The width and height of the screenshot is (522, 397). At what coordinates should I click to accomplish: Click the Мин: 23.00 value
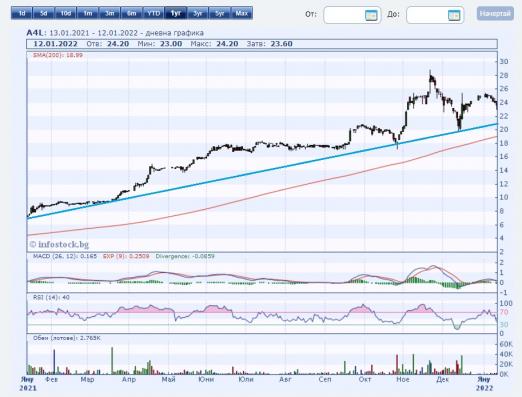click(160, 44)
